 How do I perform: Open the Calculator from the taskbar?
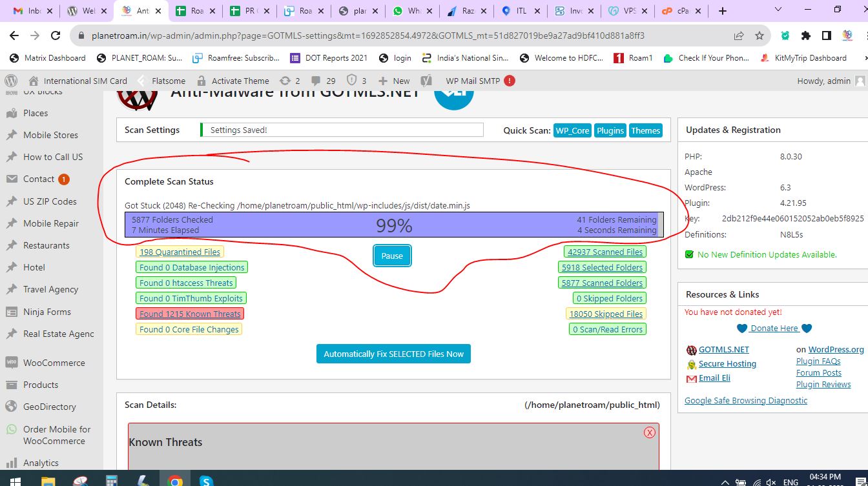click(112, 481)
